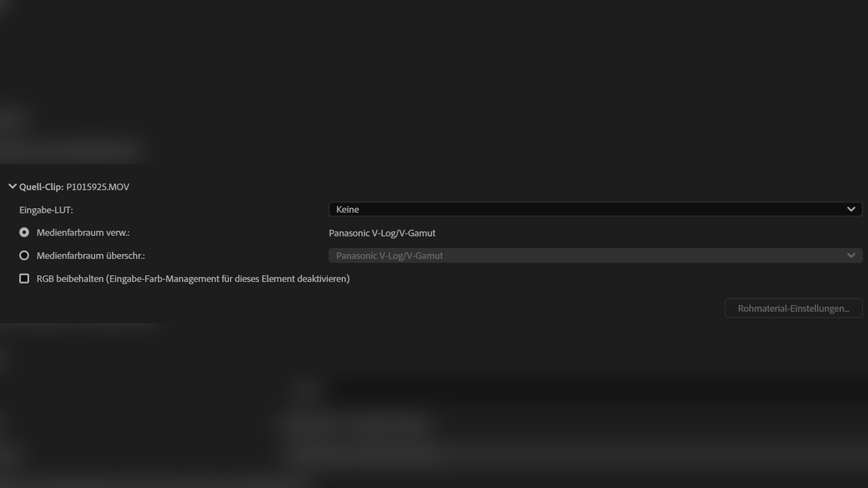Screen dimensions: 868x488
Task: Click the Medienfarbraum überschr. label text
Action: (x=90, y=256)
